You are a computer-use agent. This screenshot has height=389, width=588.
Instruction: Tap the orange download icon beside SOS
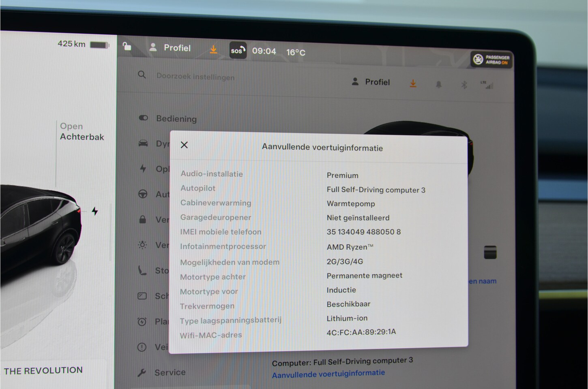pos(213,49)
